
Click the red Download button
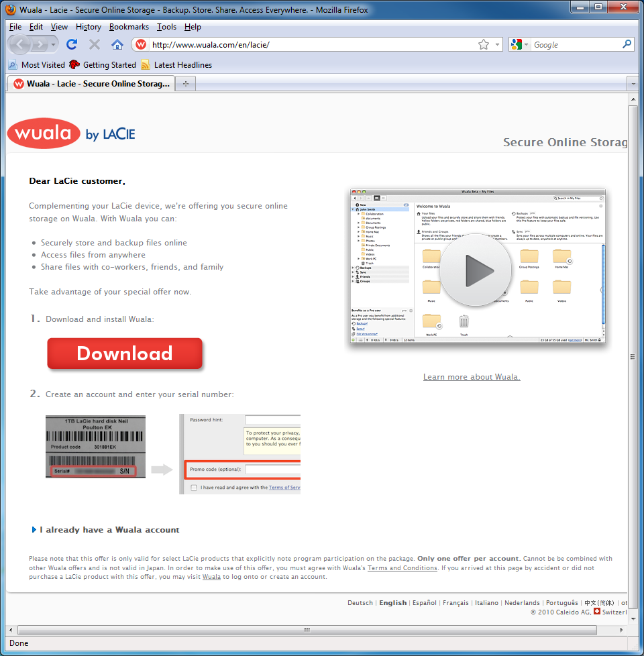click(x=125, y=353)
